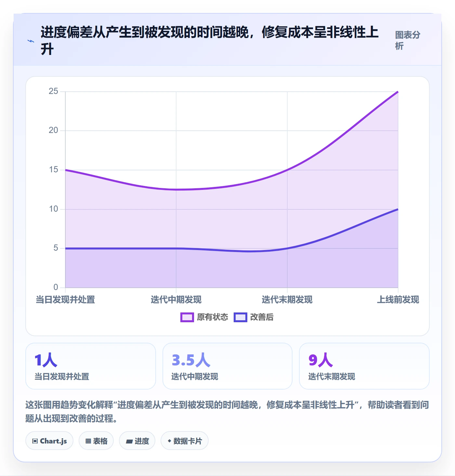The image size is (455, 476).
Task: Click the y-axis value 20
Action: (x=53, y=130)
